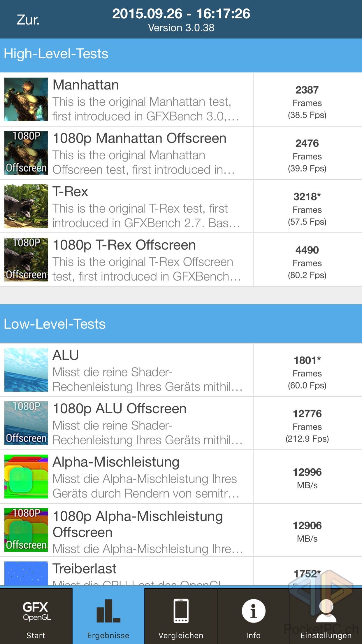Select 1080p Alpha-Mischleistung Offscreen thumbnail
Screen dimensions: 362x644
26,530
